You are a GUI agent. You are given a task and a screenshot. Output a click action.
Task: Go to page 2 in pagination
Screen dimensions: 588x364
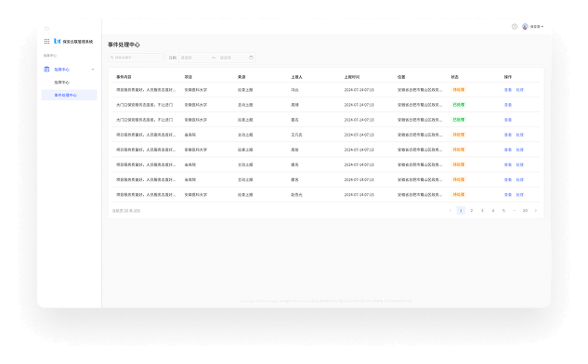pos(472,210)
